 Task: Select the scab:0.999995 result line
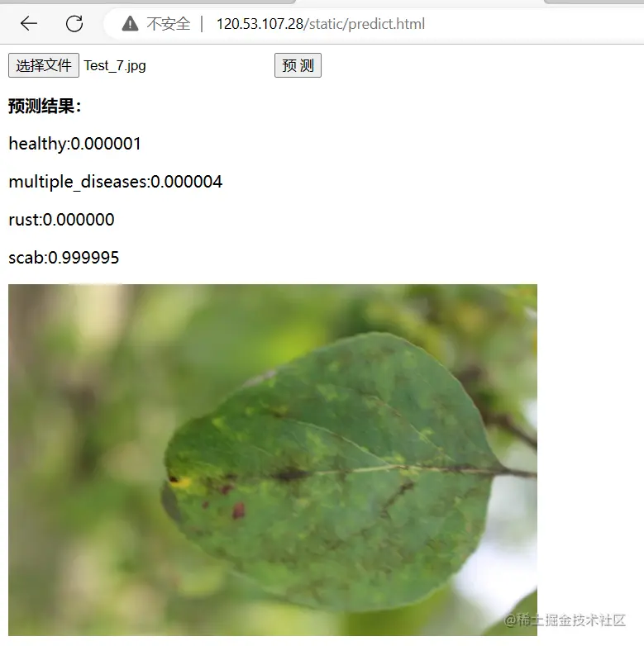click(64, 258)
